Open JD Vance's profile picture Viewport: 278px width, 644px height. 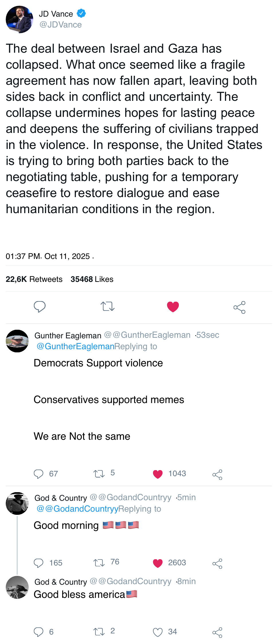tap(19, 19)
